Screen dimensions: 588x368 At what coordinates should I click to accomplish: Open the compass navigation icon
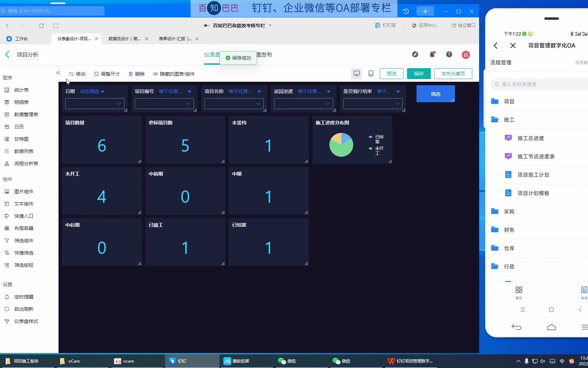[415, 55]
